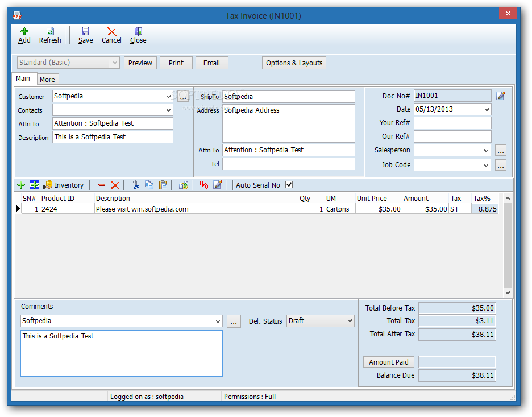Click the Email button
This screenshot has height=417, width=532.
pos(211,63)
